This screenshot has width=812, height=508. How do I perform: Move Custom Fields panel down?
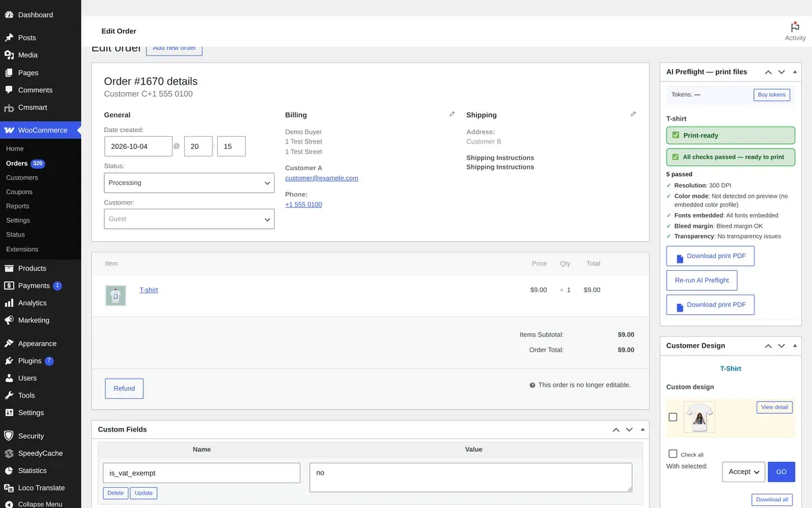(x=629, y=429)
